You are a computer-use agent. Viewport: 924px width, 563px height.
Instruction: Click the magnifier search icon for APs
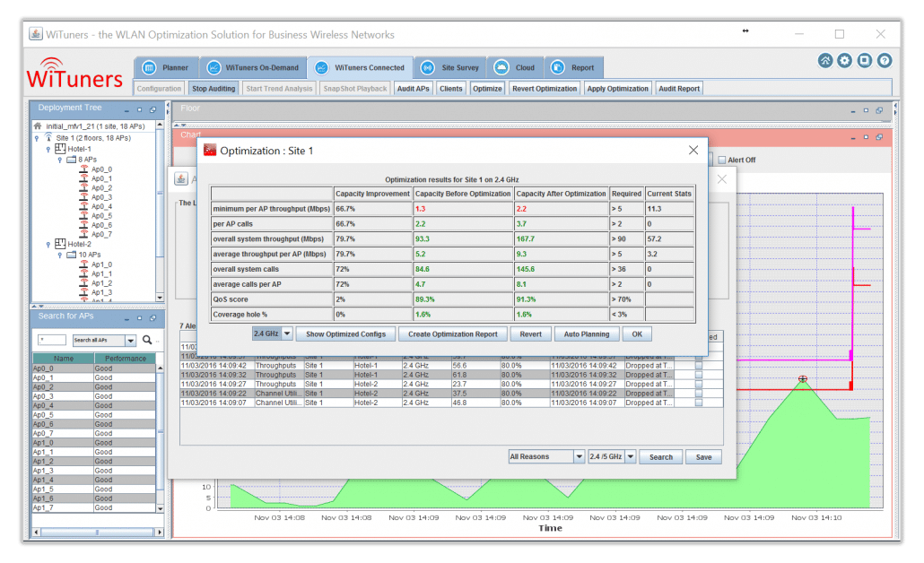point(147,340)
